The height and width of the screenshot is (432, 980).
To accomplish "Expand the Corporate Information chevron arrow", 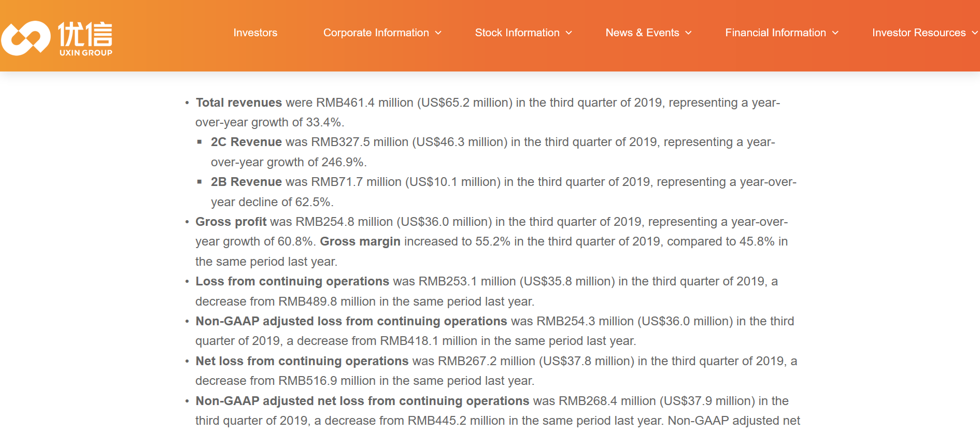I will coord(438,33).
